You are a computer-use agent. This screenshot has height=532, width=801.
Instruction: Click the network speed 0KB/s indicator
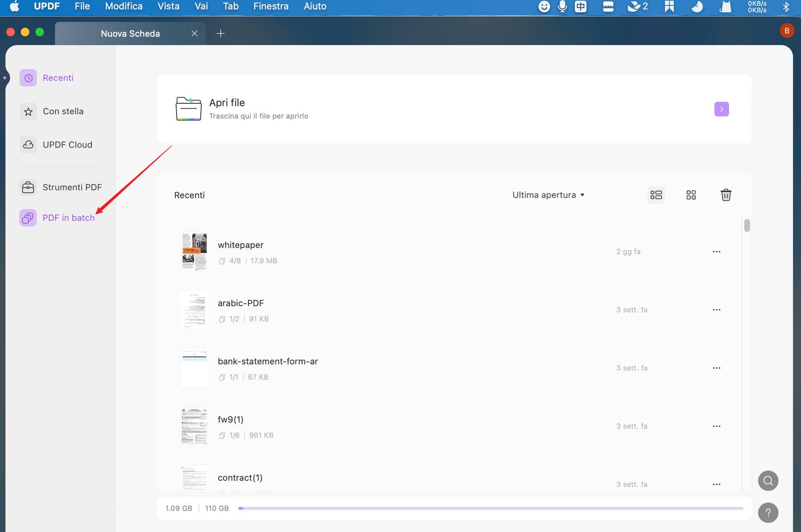[x=757, y=6]
